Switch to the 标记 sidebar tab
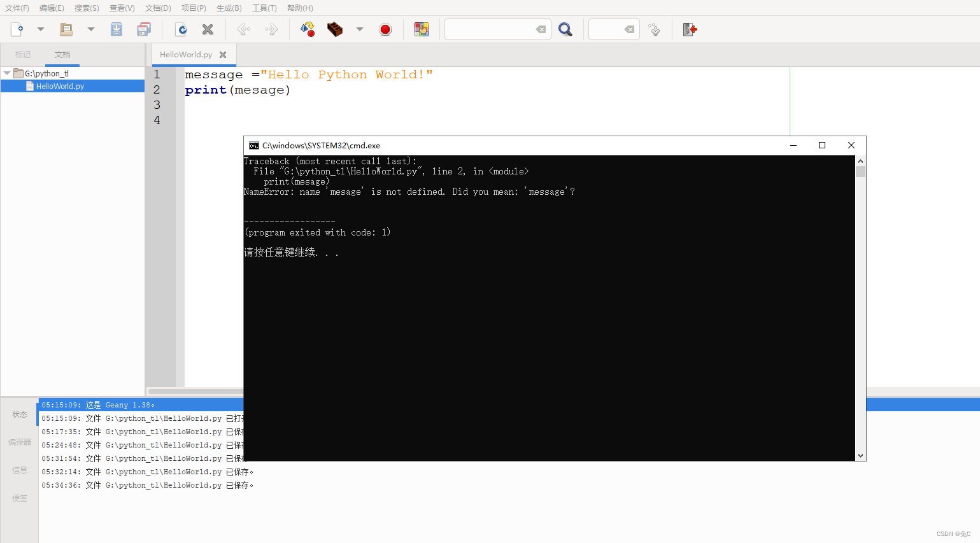Viewport: 980px width, 543px height. pyautogui.click(x=23, y=55)
